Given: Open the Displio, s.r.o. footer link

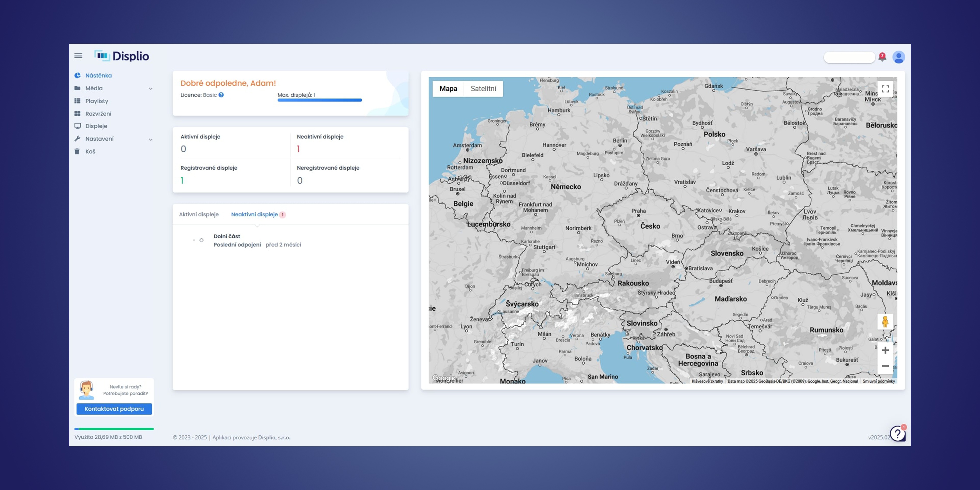Looking at the screenshot, I should click(x=274, y=437).
